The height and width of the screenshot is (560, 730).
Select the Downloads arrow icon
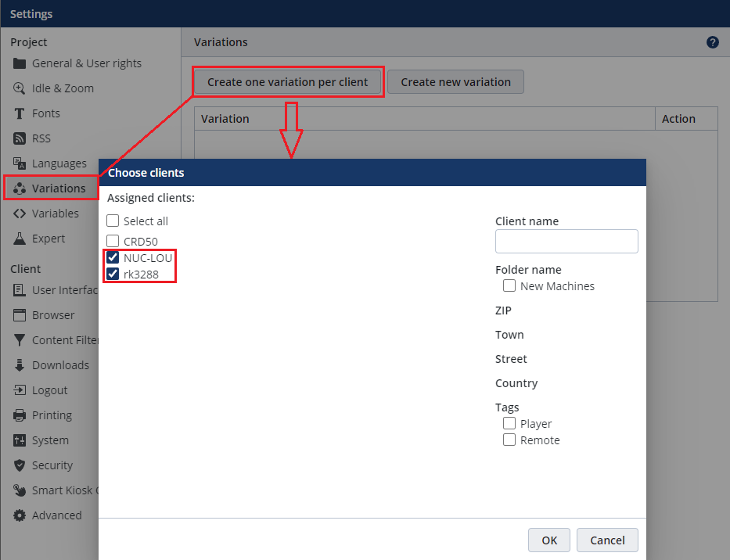point(17,365)
